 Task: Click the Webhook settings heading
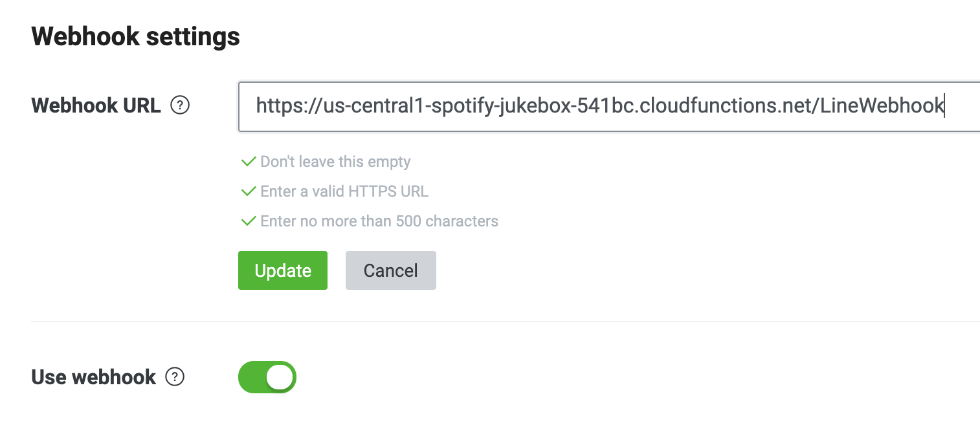[x=136, y=37]
